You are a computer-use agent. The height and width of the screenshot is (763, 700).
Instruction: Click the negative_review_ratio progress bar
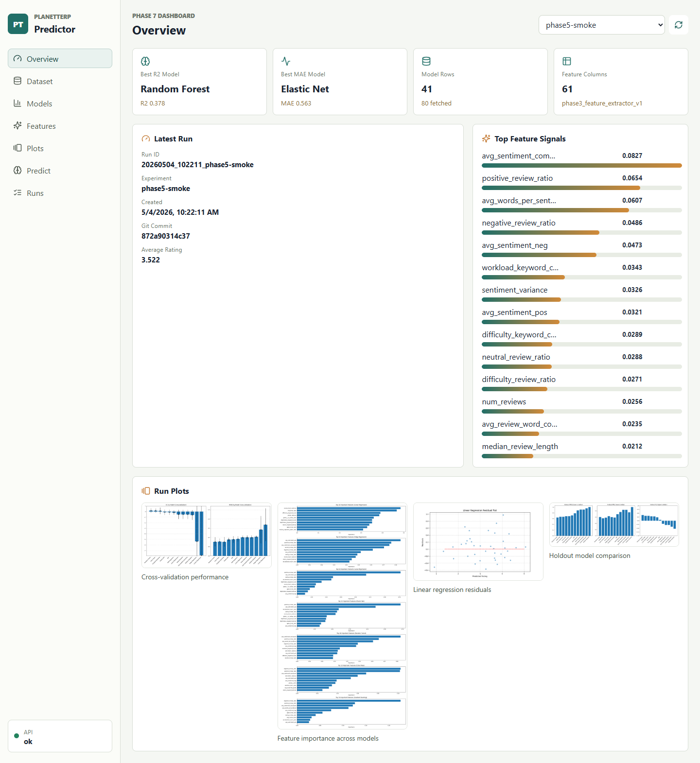(x=582, y=233)
